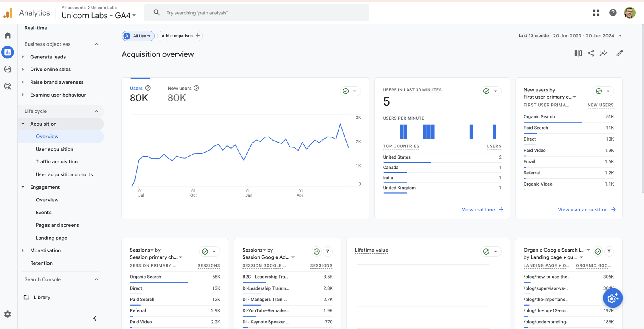The height and width of the screenshot is (329, 644).
Task: Click the All accounts breadcrumb
Action: 73,8
